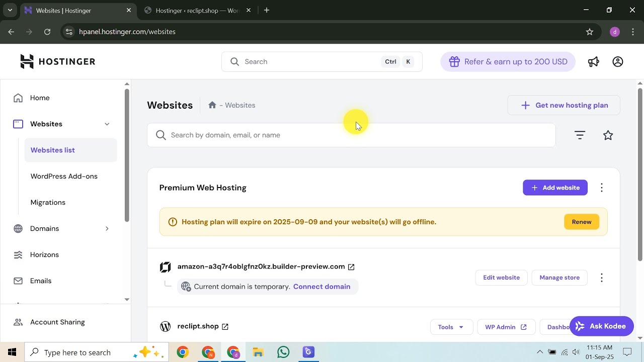Bookmark this page with star icon
Screen dimensions: 644x362
coord(590,32)
